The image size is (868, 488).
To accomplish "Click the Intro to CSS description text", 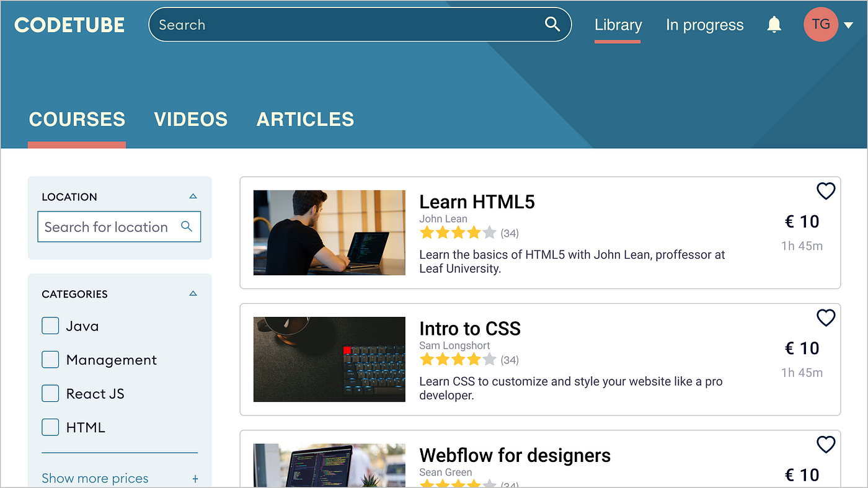I will point(571,388).
